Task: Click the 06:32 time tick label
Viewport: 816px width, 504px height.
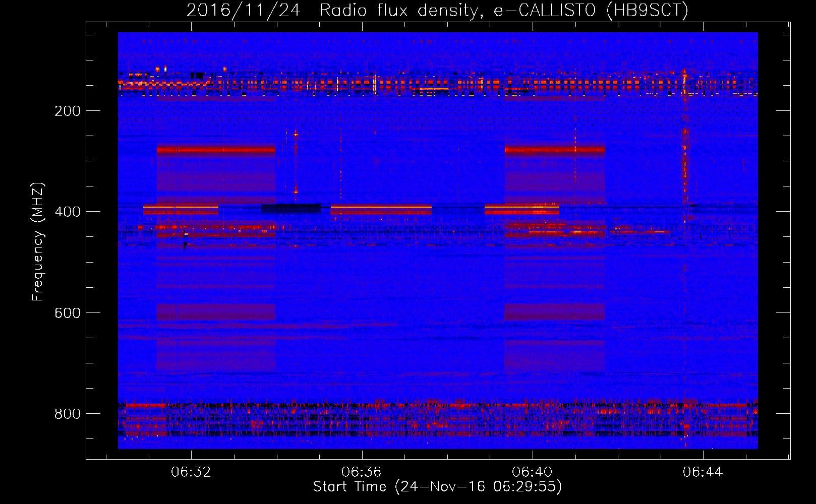Action: pyautogui.click(x=191, y=472)
